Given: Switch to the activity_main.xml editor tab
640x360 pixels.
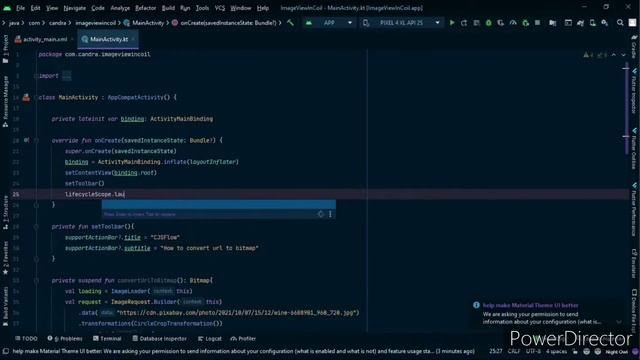Looking at the screenshot, I should click(44, 39).
